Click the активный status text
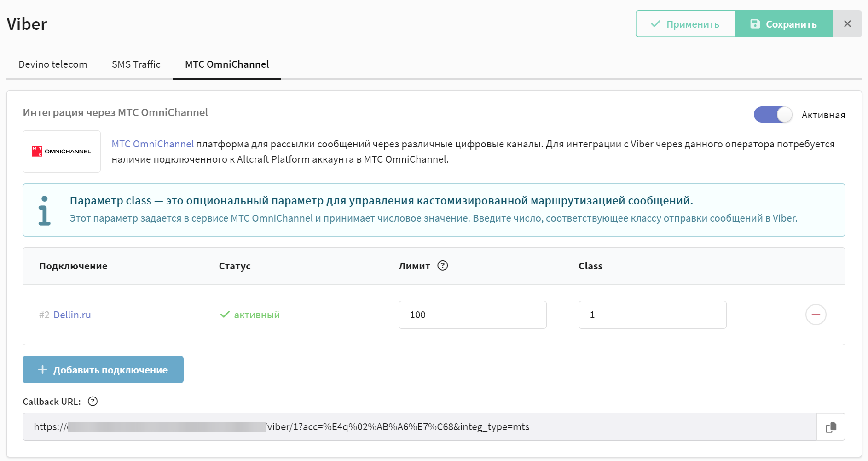 pos(257,315)
